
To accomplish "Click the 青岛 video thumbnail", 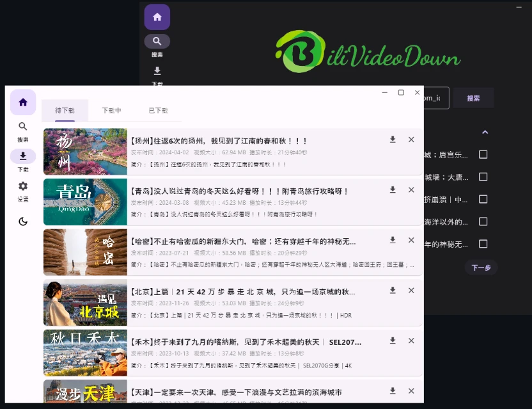I will 85,202.
